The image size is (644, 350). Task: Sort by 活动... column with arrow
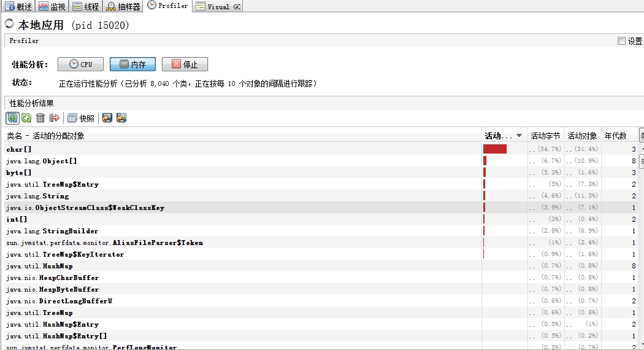(x=504, y=136)
